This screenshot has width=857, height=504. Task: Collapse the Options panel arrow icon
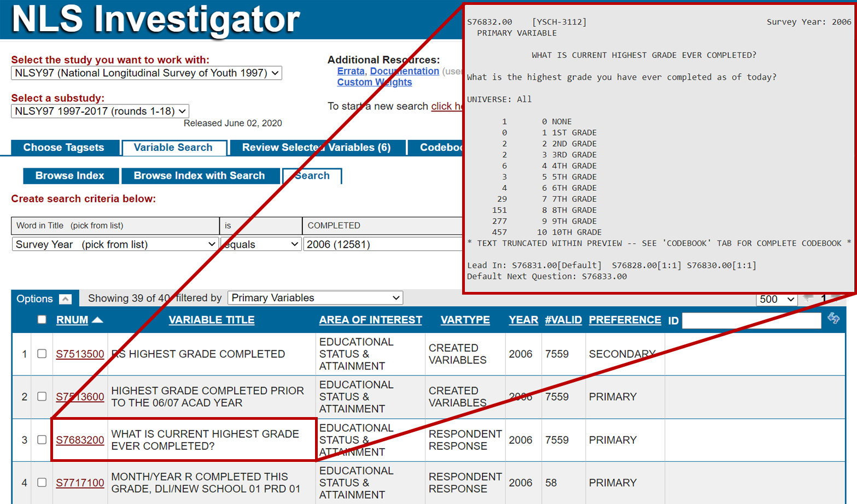click(65, 299)
